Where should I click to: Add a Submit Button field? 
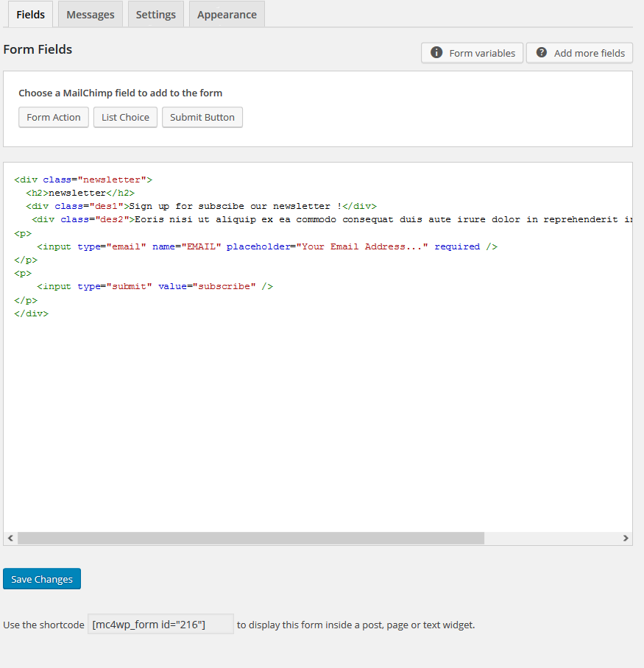pos(202,117)
